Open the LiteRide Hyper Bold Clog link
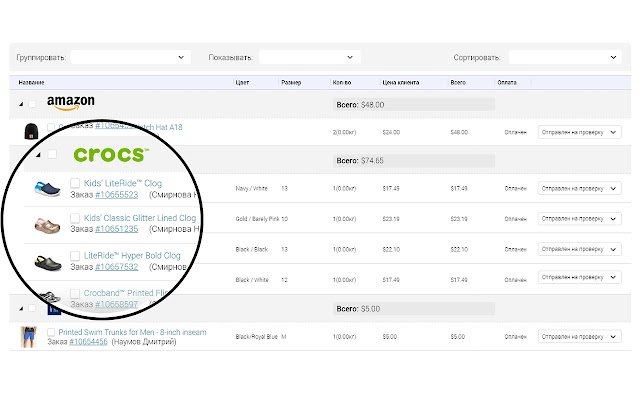This screenshot has width=640, height=400. pyautogui.click(x=132, y=256)
